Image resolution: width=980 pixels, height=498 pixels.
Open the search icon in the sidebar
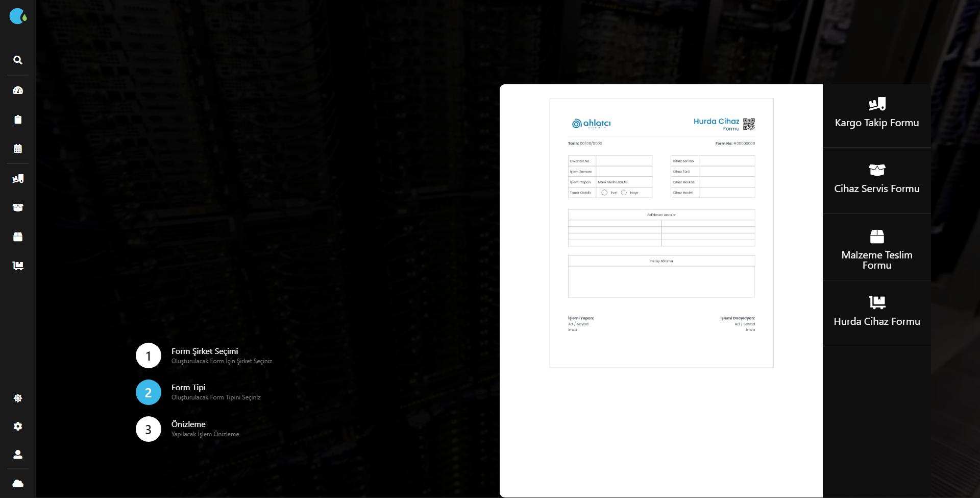tap(18, 60)
